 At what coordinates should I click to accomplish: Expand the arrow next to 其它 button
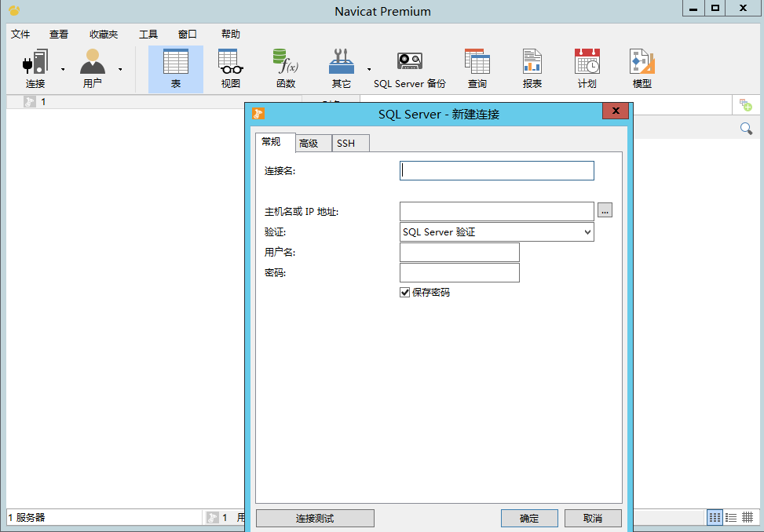point(369,69)
